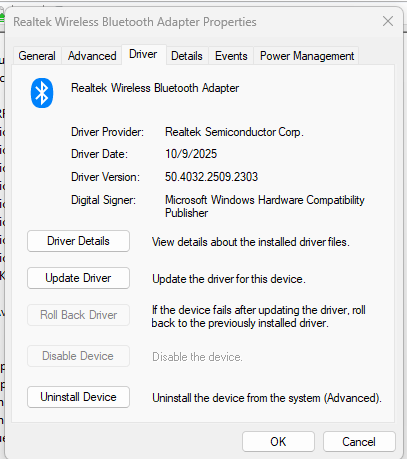Screen dimensions: 407x459
Task: Click 'Update the driver for this device.' text
Action: 229,279
